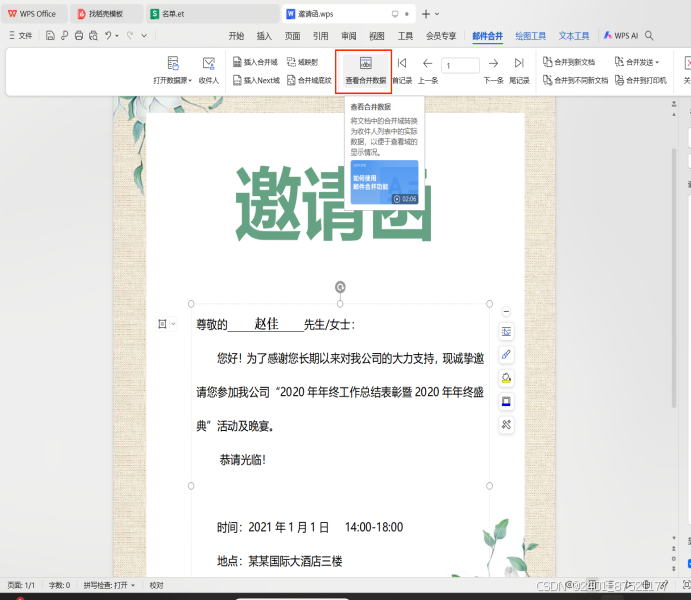Toggle 合并域底纹 merge field shading
The image size is (691, 600).
309,80
